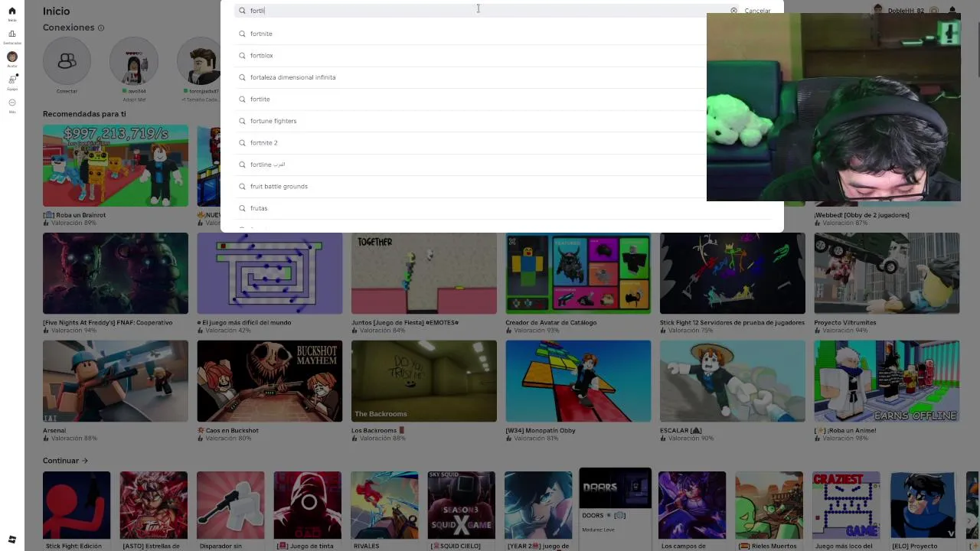Open the Juntos [Juego de Fiesta] thumbnail
The image size is (980, 551).
(424, 273)
